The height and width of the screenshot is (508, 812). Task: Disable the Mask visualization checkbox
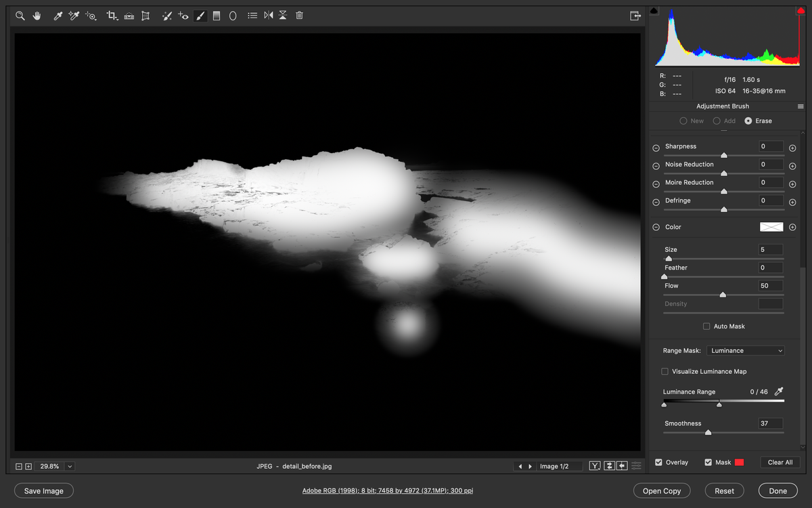pyautogui.click(x=709, y=462)
